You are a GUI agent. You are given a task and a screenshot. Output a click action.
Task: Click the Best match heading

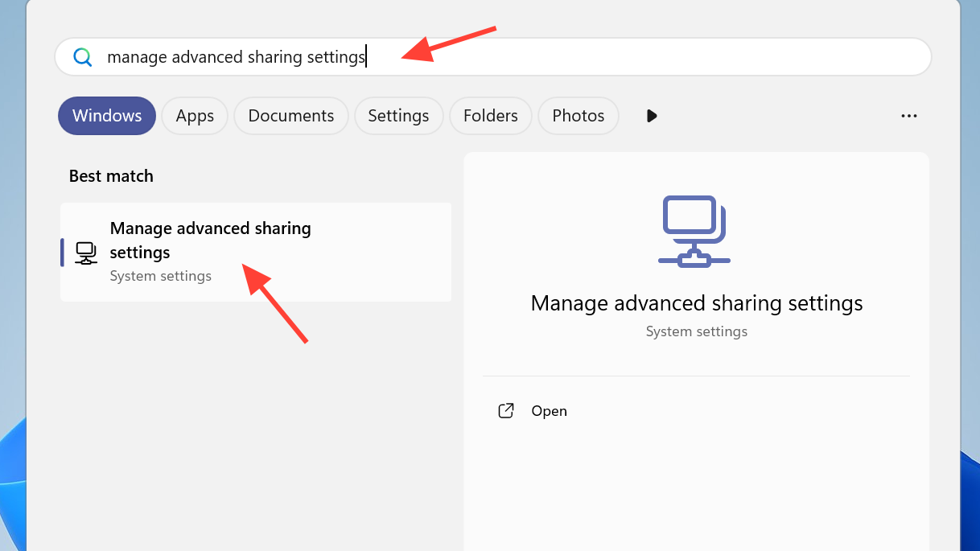[x=111, y=176]
